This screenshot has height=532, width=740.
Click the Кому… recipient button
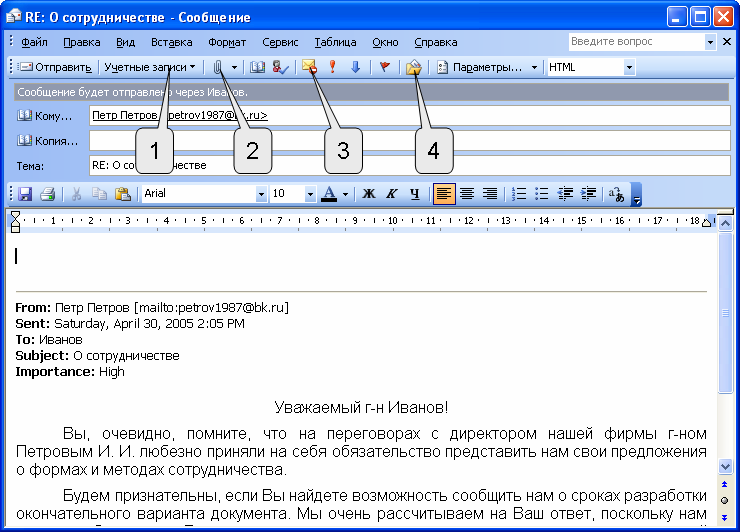(44, 116)
